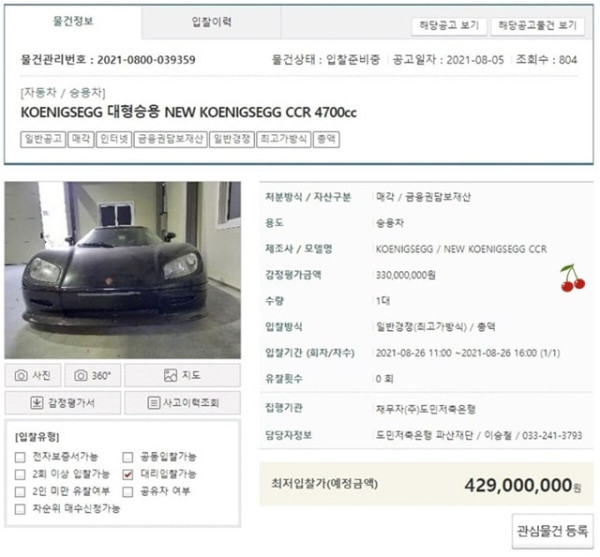
Task: Switch to the 입찰이력 tab
Action: [x=211, y=22]
